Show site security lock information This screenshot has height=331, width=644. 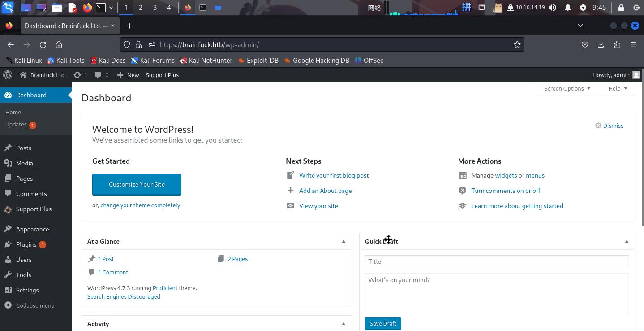click(x=139, y=44)
